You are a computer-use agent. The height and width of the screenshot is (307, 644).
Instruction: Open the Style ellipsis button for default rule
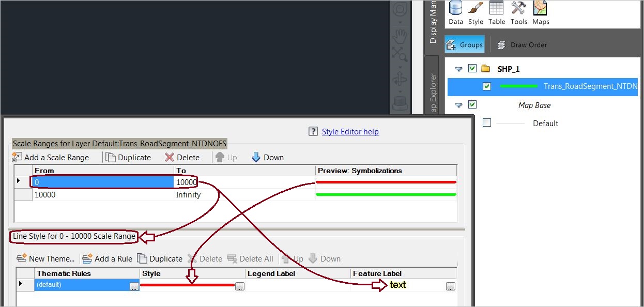click(239, 285)
